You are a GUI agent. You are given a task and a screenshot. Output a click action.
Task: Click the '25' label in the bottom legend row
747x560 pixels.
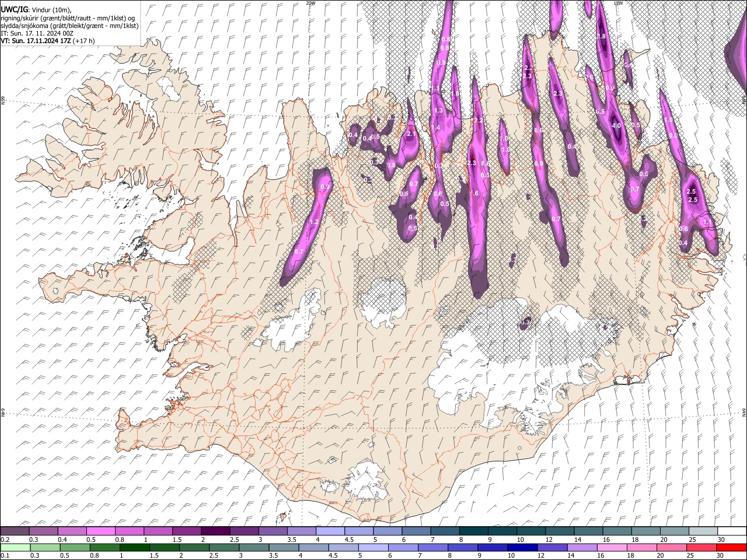point(690,556)
